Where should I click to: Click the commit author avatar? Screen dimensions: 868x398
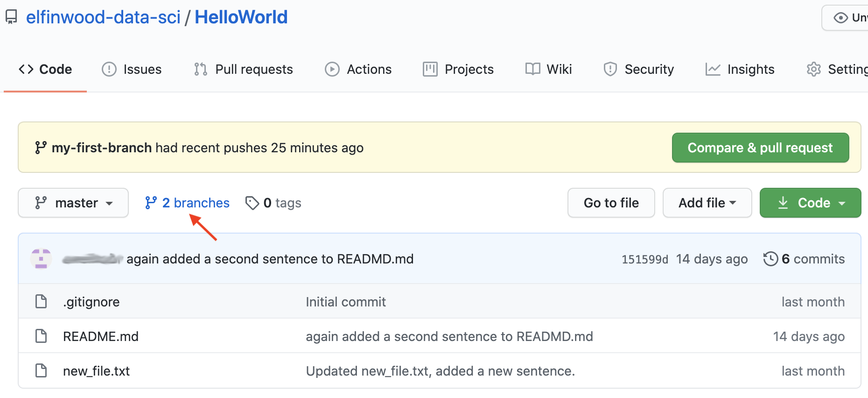tap(41, 259)
